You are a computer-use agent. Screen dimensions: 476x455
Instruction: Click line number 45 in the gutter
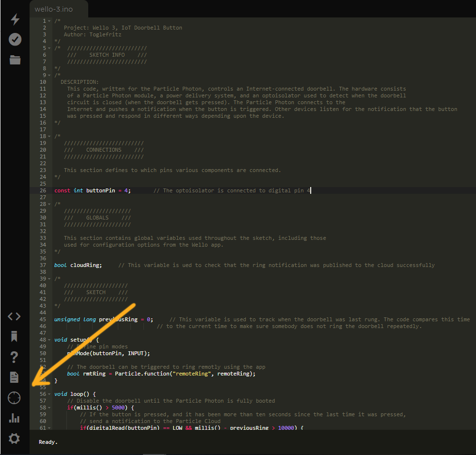(43, 320)
